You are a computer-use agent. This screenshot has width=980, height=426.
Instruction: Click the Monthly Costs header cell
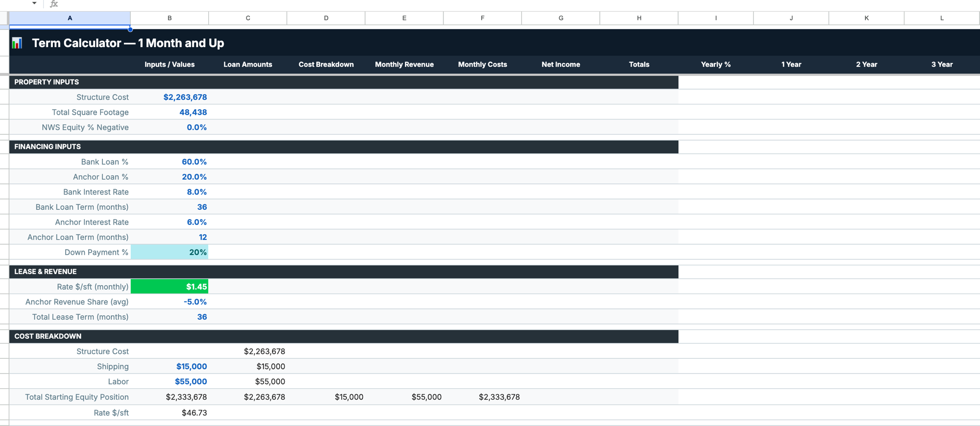click(483, 65)
